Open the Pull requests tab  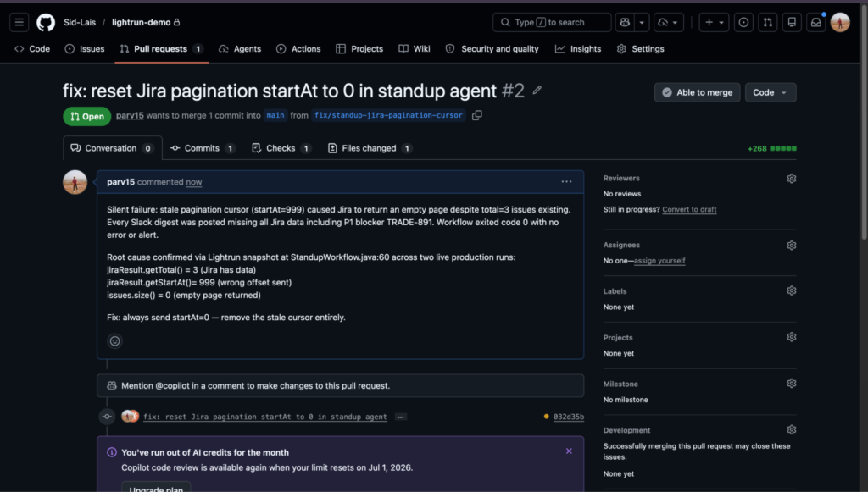point(162,48)
